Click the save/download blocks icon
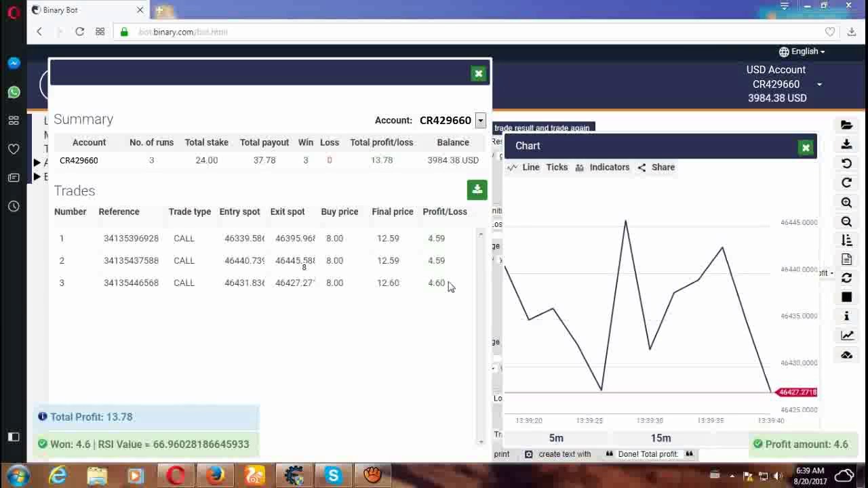The height and width of the screenshot is (488, 868). coord(846,144)
